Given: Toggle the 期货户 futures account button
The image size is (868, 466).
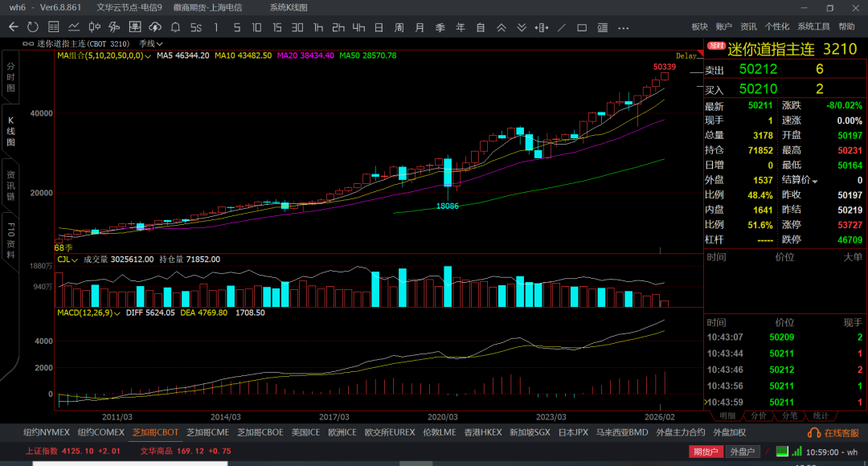Looking at the screenshot, I should coord(706,452).
